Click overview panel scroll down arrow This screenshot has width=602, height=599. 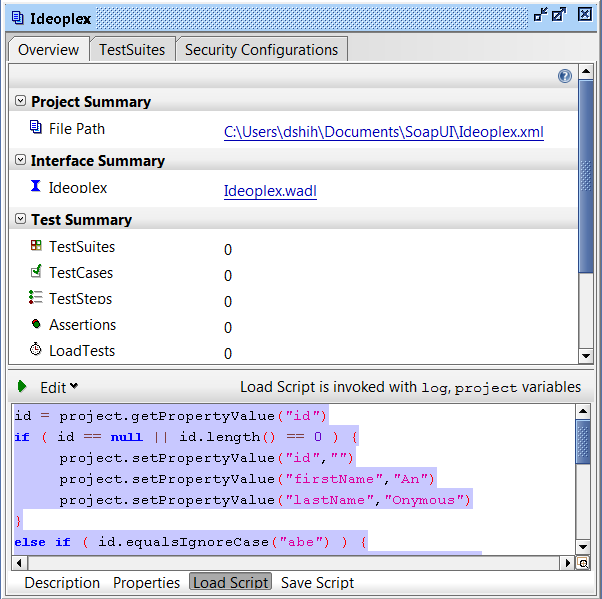click(586, 356)
